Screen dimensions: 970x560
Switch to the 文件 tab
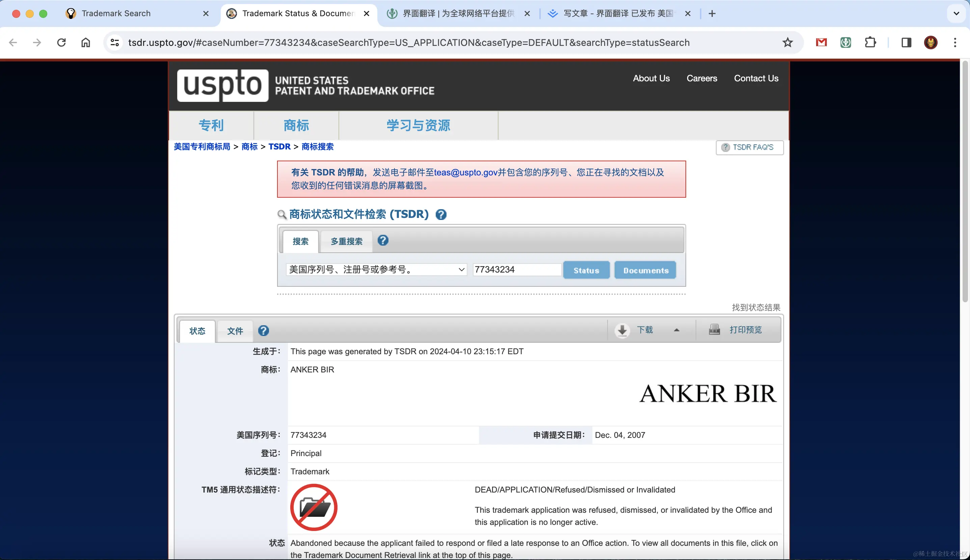(x=235, y=331)
